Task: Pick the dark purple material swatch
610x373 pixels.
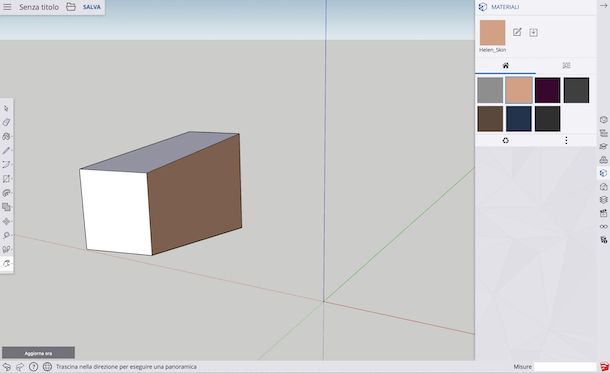Action: point(547,90)
